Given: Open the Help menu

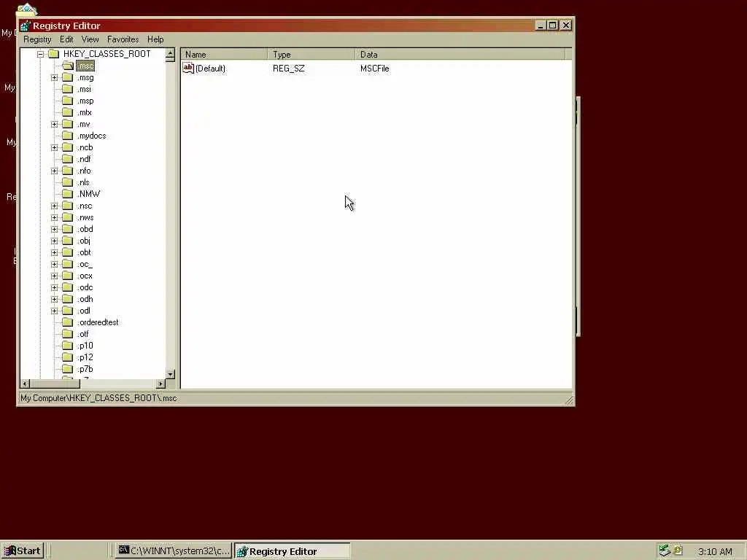Looking at the screenshot, I should tap(155, 39).
